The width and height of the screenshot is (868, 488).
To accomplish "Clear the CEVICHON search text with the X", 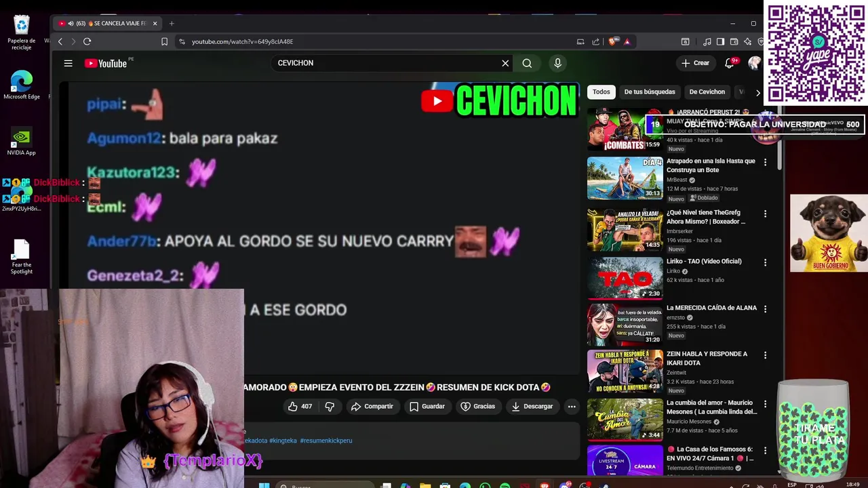I will pyautogui.click(x=505, y=63).
